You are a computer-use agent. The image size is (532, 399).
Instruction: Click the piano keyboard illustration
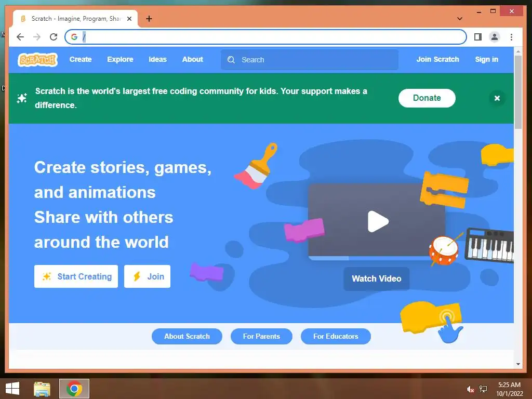click(x=489, y=245)
